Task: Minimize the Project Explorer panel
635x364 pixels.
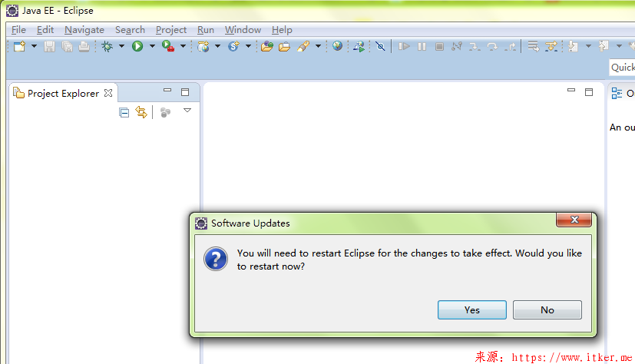Action: [167, 91]
